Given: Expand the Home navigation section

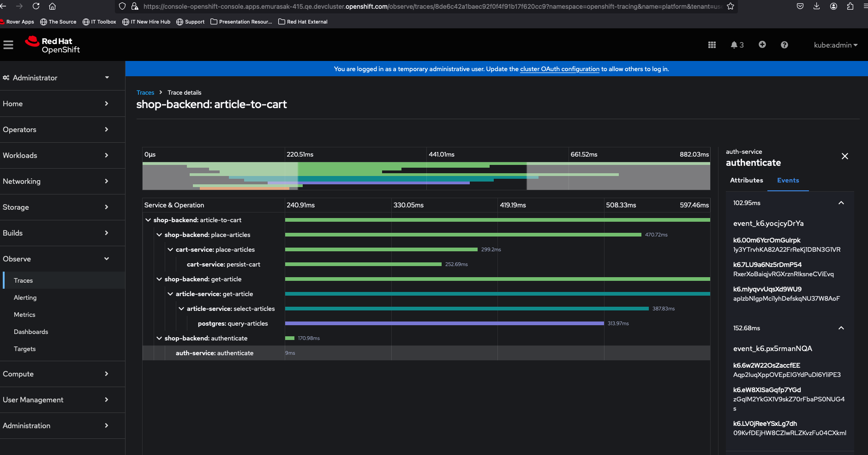Looking at the screenshot, I should click(x=62, y=103).
